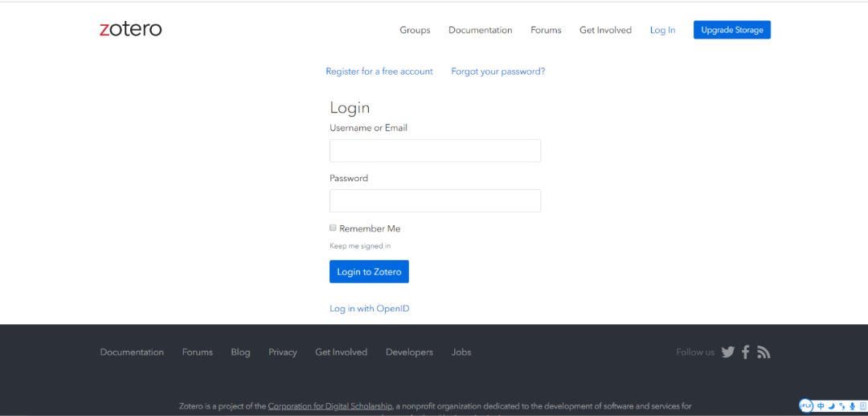The width and height of the screenshot is (868, 416).
Task: Open Zotero's Facebook page icon
Action: (746, 352)
